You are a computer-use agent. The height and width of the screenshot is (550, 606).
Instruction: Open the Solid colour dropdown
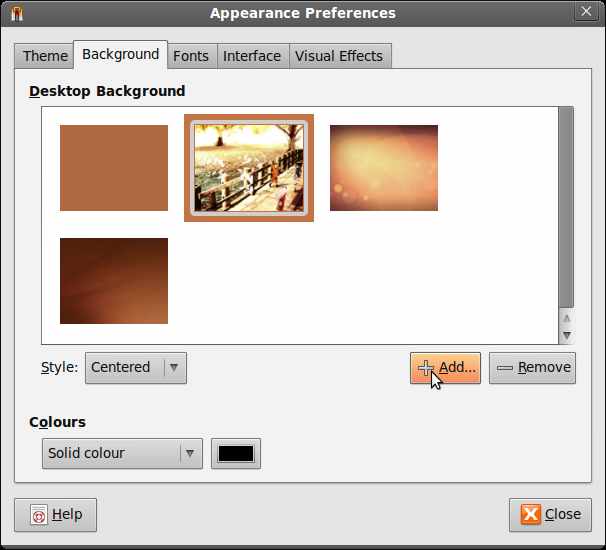coord(122,453)
